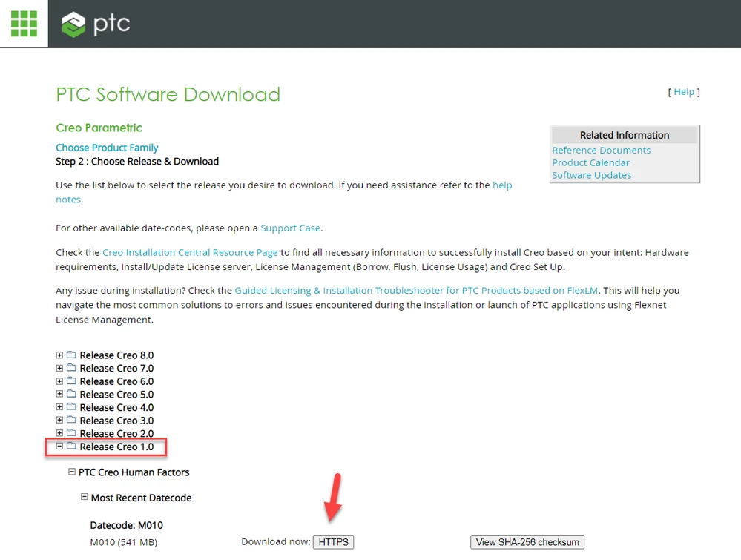Click the PTC Software Download heading

coord(168,94)
